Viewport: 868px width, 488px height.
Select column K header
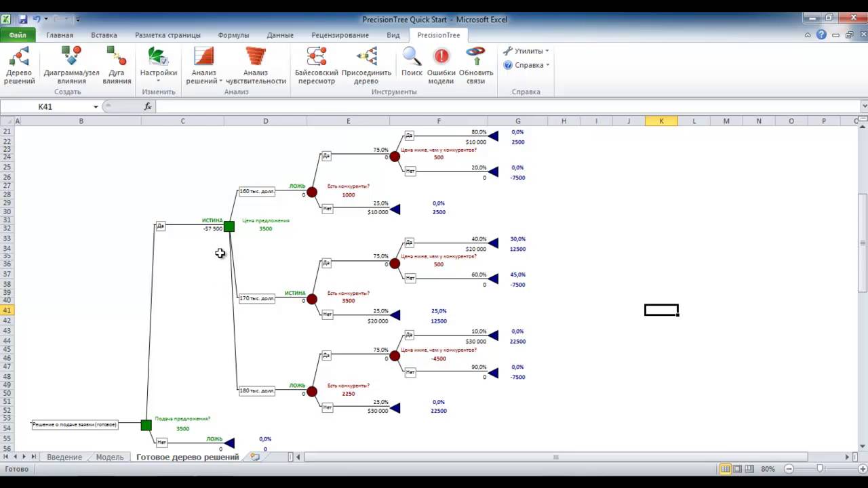pyautogui.click(x=661, y=121)
